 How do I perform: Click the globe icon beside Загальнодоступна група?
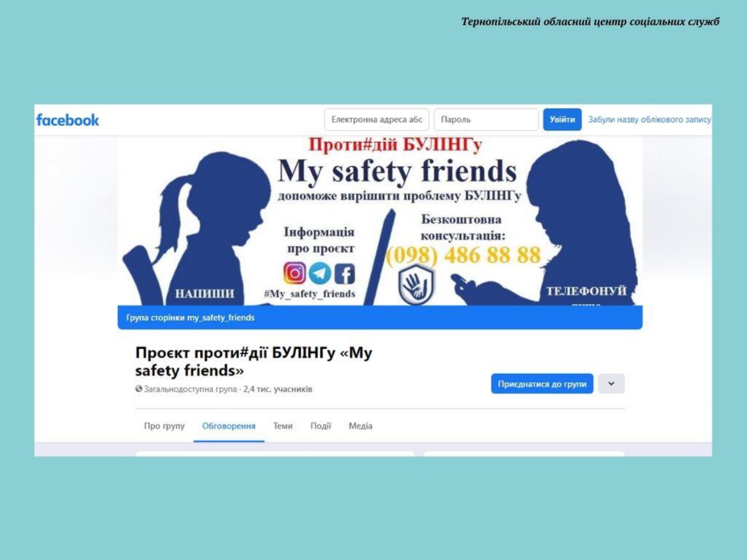[x=138, y=389]
